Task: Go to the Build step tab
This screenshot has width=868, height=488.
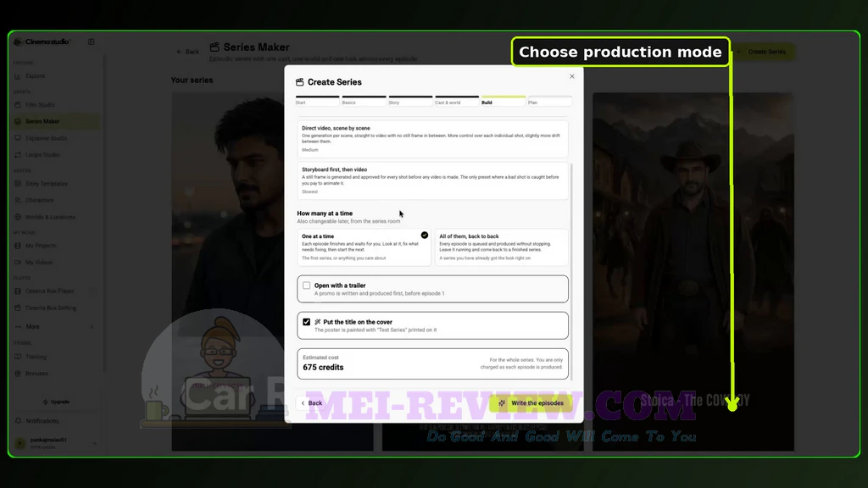Action: (504, 101)
